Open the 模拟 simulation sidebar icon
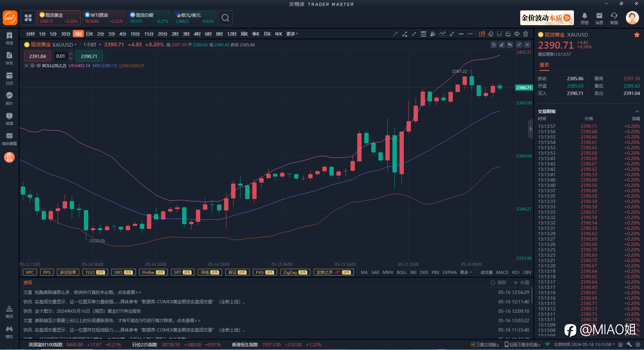Viewport: 644px width, 350px height. (x=9, y=332)
